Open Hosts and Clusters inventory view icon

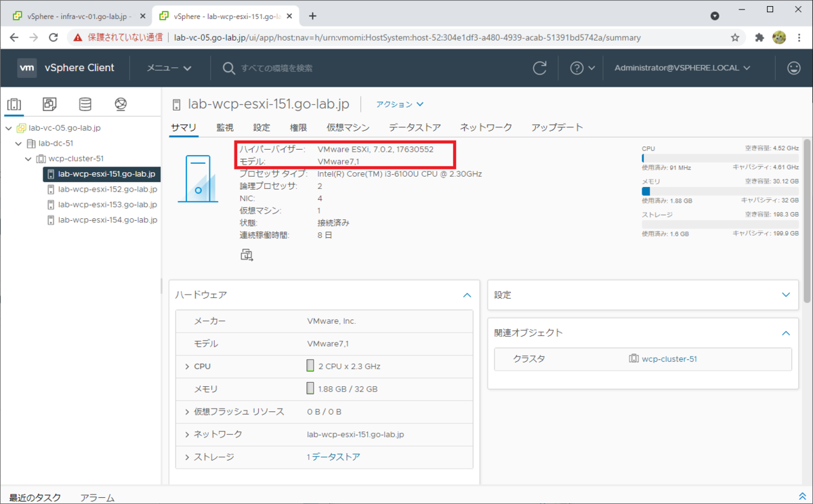point(14,104)
